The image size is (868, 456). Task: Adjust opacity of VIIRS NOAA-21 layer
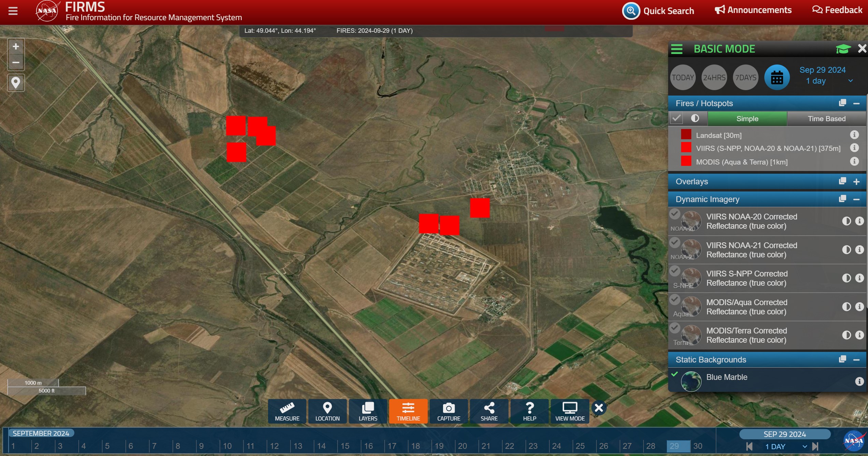[846, 250]
